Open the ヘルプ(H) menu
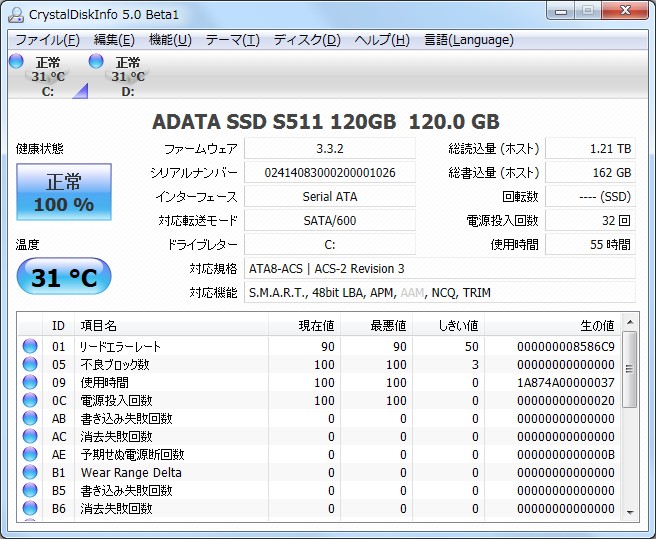Image resolution: width=656 pixels, height=539 pixels. point(382,40)
